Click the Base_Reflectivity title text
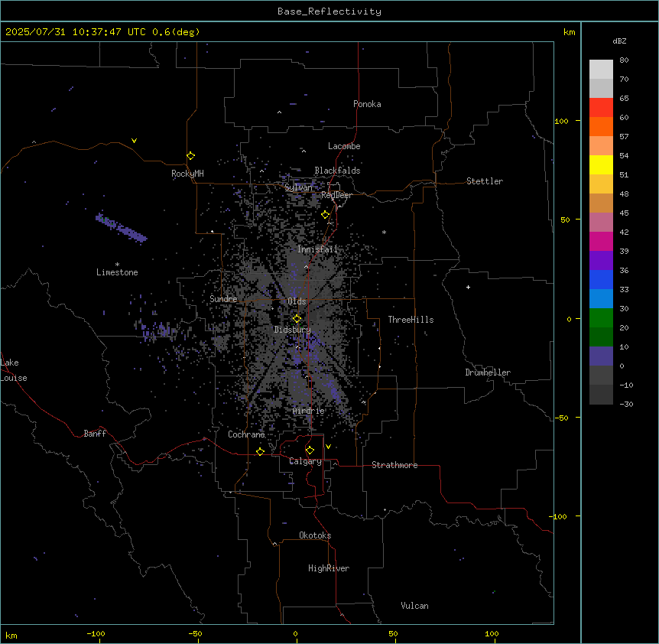The image size is (659, 644). [329, 11]
